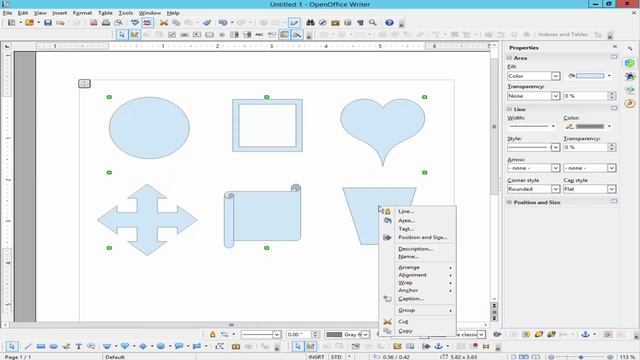Click the Check Box form control

tap(172, 35)
